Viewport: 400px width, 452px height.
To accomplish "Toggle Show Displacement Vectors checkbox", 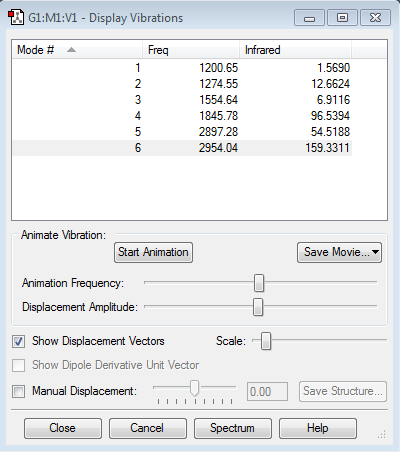I will pos(18,341).
